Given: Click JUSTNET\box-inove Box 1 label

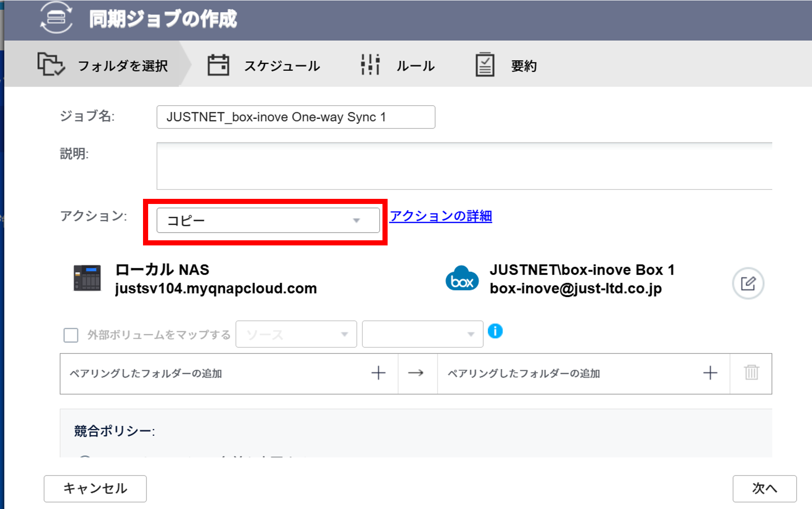Looking at the screenshot, I should (x=582, y=270).
